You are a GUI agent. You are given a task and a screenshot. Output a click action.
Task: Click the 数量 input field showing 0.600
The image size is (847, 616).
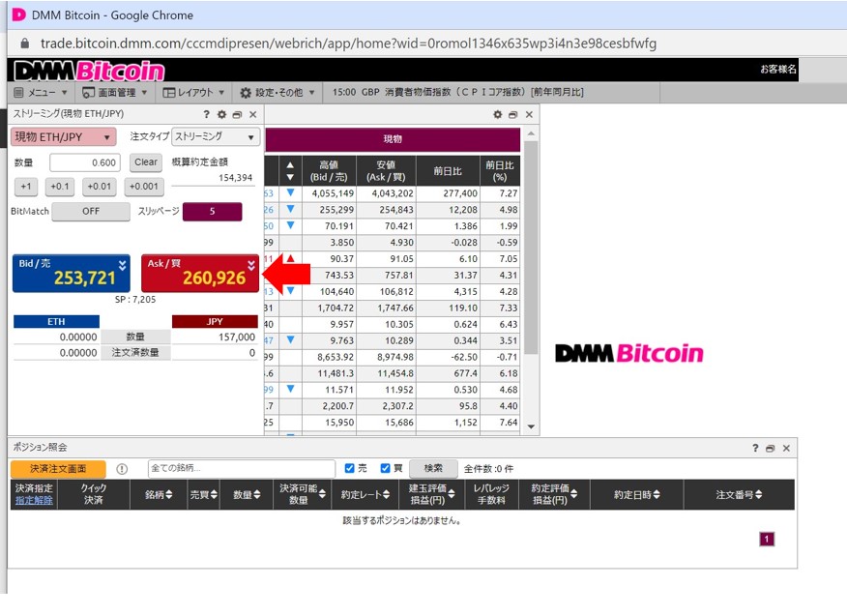(85, 162)
